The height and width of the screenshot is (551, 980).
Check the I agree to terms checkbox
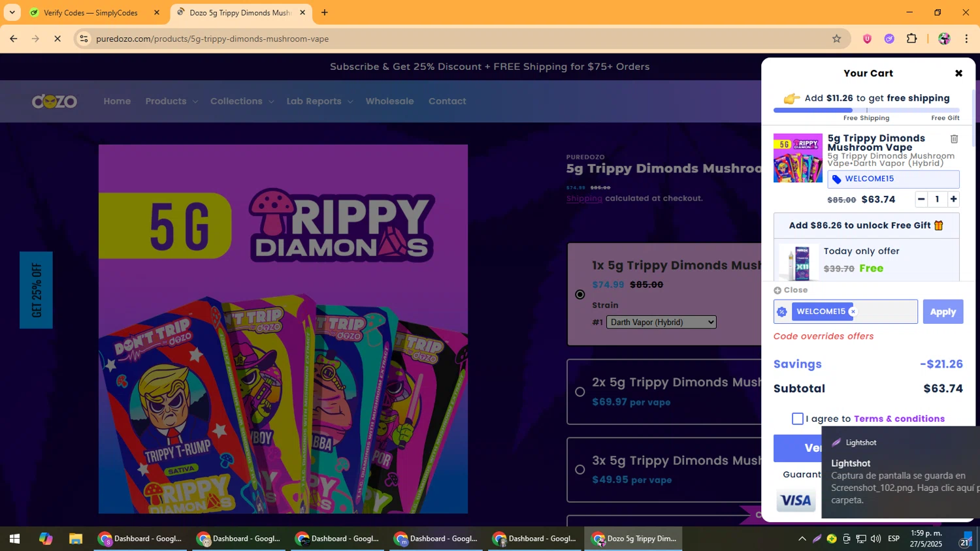pos(798,418)
